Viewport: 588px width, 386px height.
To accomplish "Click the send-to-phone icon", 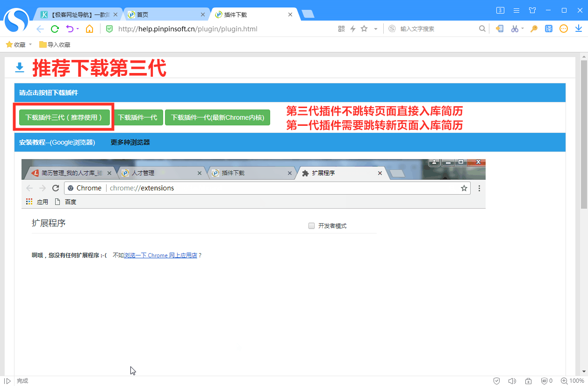I will 500,28.
